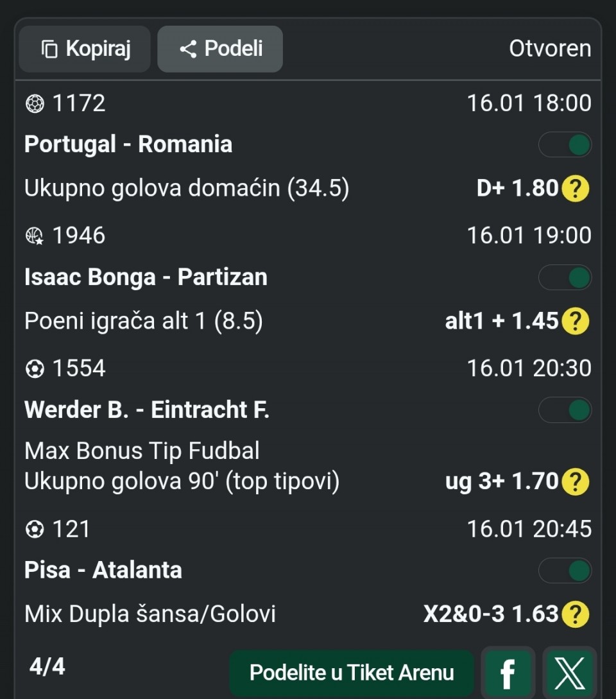Screen dimensions: 616x699
Task: Click the basketball player icon beside 1946
Action: [x=35, y=236]
